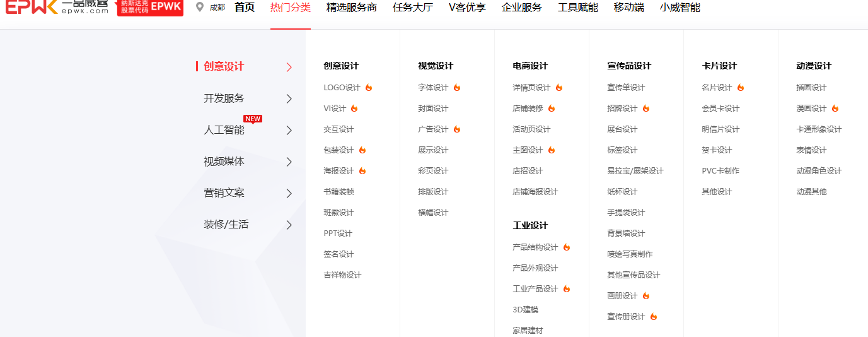
Task: Open the 交互设计 link
Action: [339, 129]
